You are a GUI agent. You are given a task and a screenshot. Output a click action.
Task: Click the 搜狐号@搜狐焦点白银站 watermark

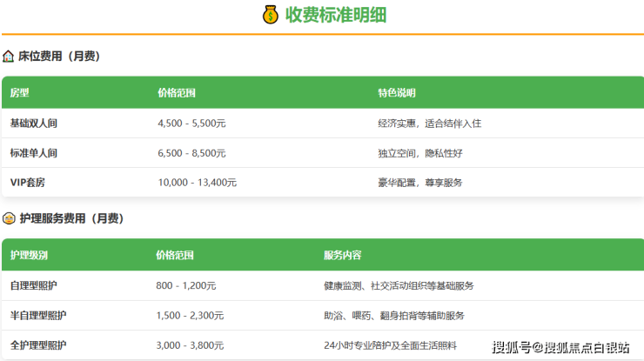(x=561, y=348)
